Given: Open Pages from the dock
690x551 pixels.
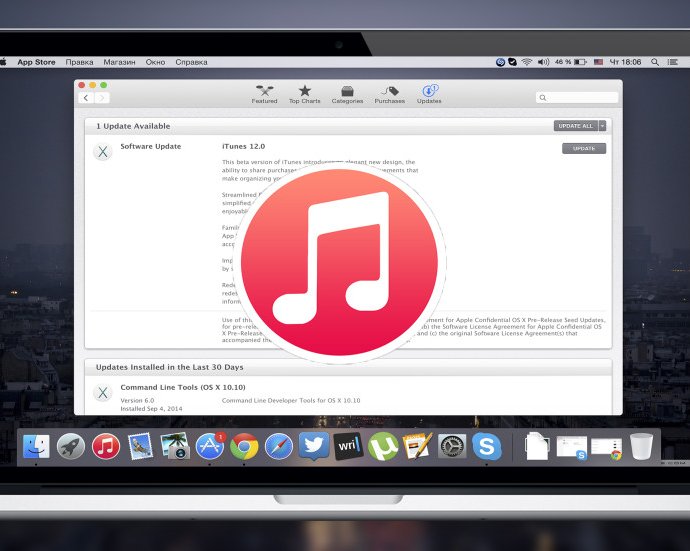Looking at the screenshot, I should click(x=417, y=446).
